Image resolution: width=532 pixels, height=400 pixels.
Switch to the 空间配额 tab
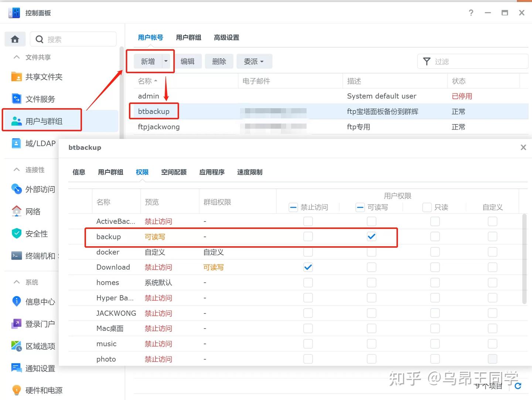click(174, 172)
